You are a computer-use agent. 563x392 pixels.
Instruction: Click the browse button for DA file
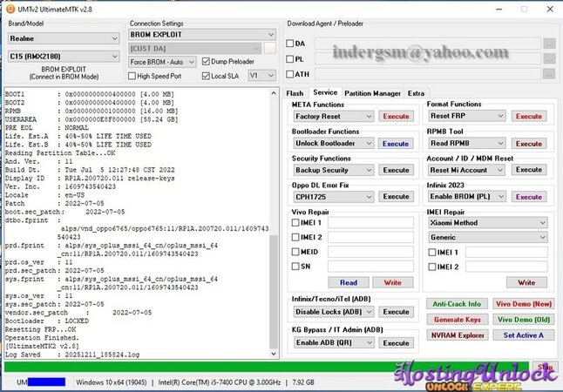[548, 43]
